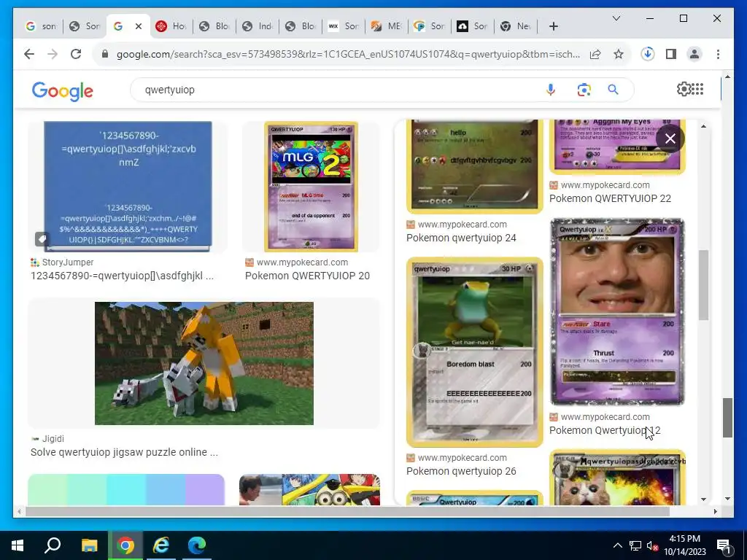This screenshot has width=747, height=560.
Task: Open the cat galaxy Pokemon card image
Action: tap(617, 478)
